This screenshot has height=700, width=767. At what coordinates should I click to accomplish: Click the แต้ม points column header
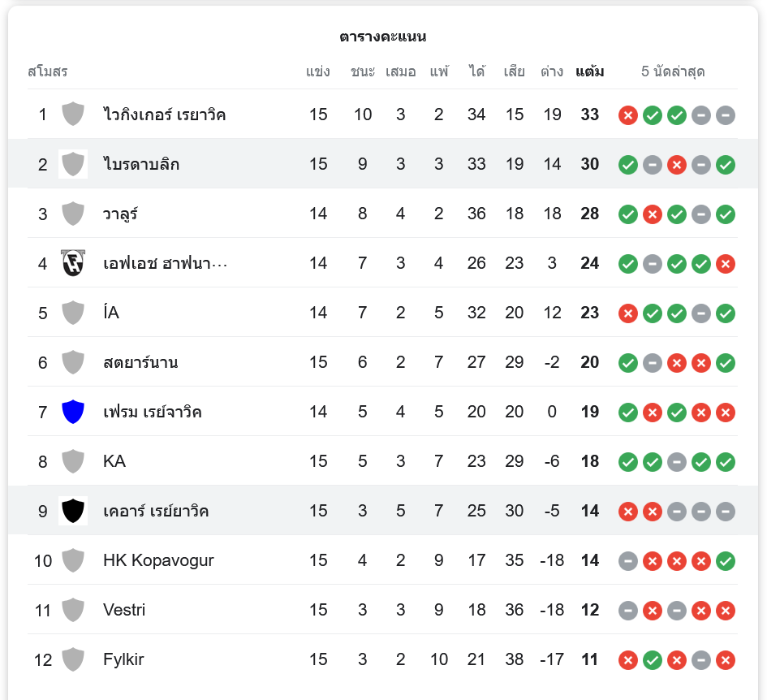click(589, 71)
